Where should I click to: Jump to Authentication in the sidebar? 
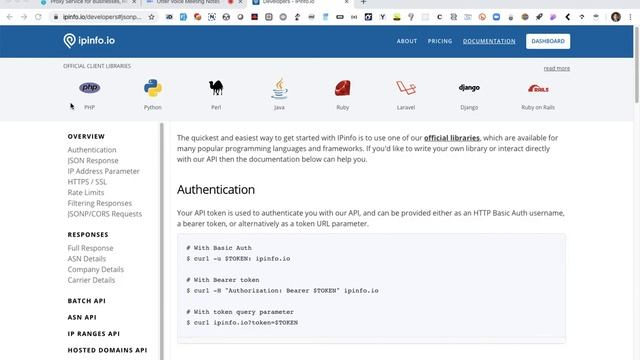(92, 150)
